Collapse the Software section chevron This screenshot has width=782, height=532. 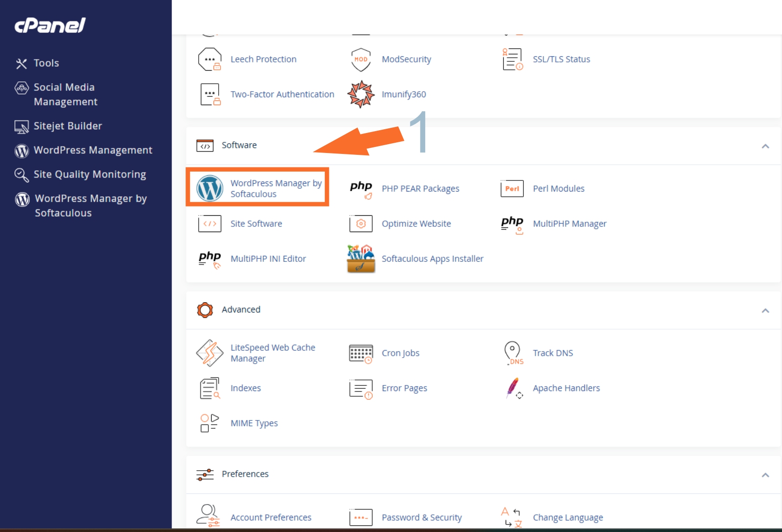(x=765, y=146)
